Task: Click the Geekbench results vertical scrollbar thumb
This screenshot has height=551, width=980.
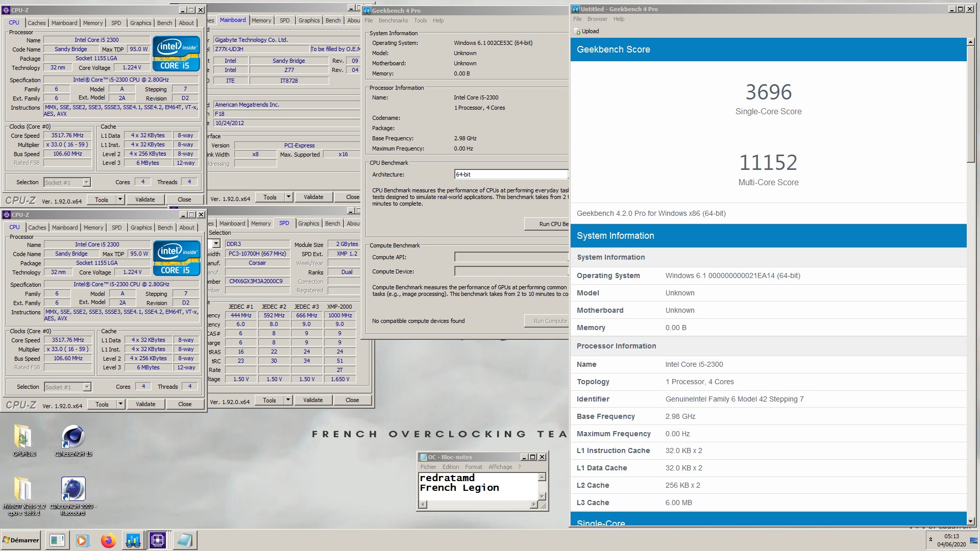Action: click(971, 105)
